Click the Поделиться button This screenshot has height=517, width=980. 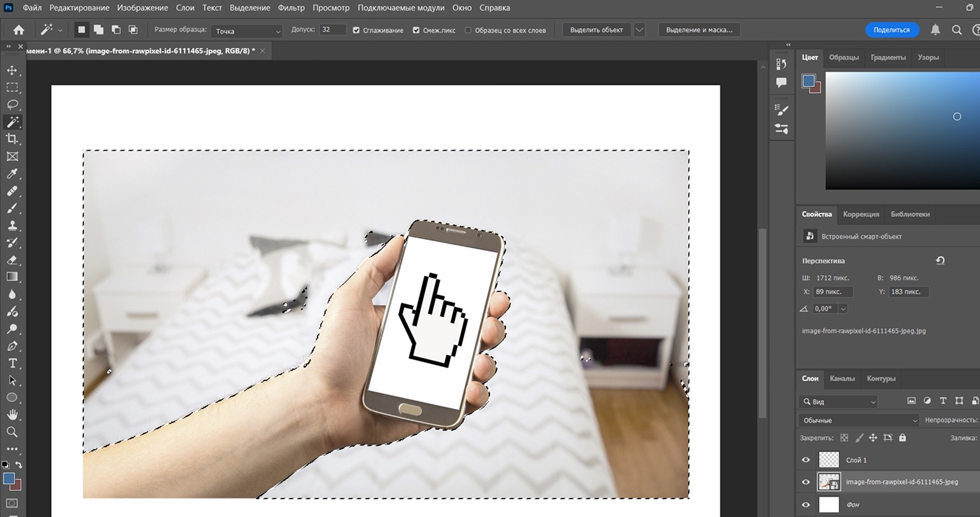click(892, 30)
